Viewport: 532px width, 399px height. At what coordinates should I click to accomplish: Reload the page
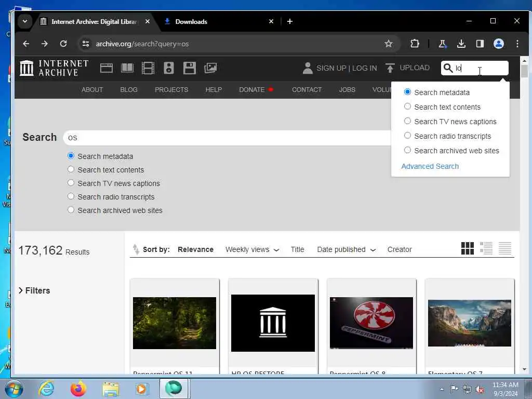pos(63,44)
